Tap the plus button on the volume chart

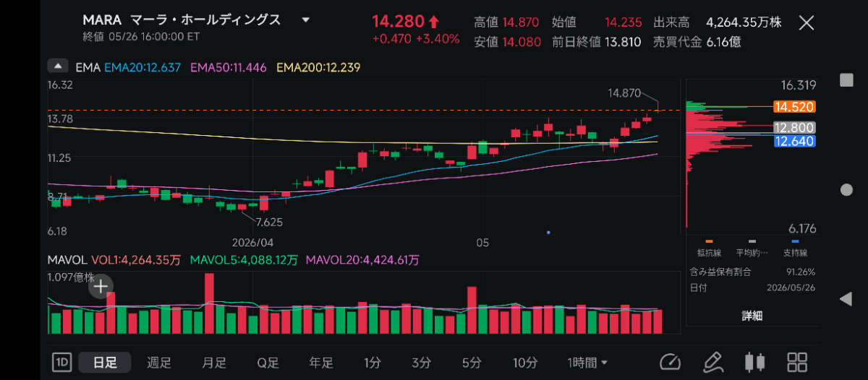click(x=101, y=287)
